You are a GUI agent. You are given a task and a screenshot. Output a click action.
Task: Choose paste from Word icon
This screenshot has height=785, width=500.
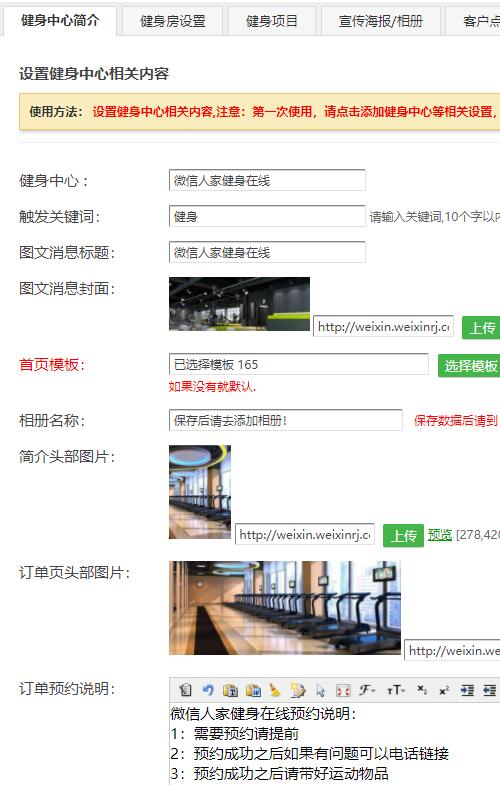click(253, 690)
